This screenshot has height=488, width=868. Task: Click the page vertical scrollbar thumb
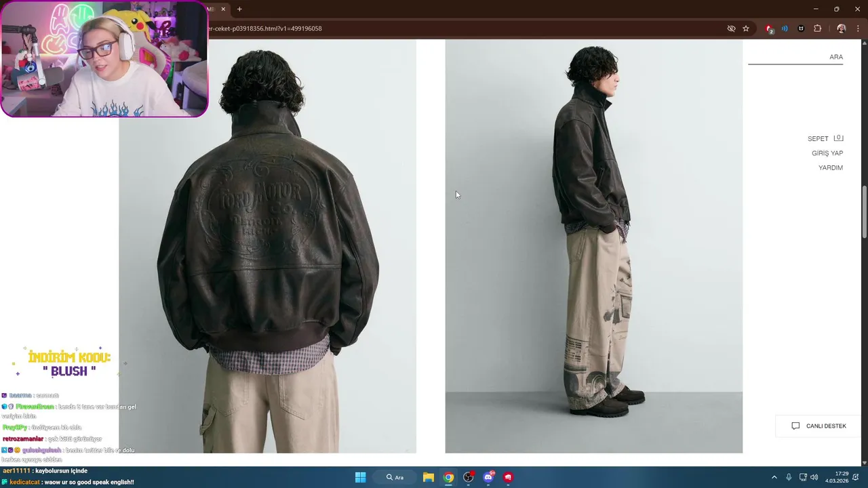(864, 211)
